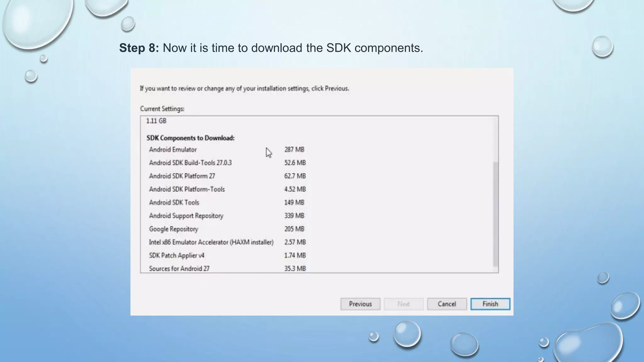Click the Current Settings label

coord(162,109)
